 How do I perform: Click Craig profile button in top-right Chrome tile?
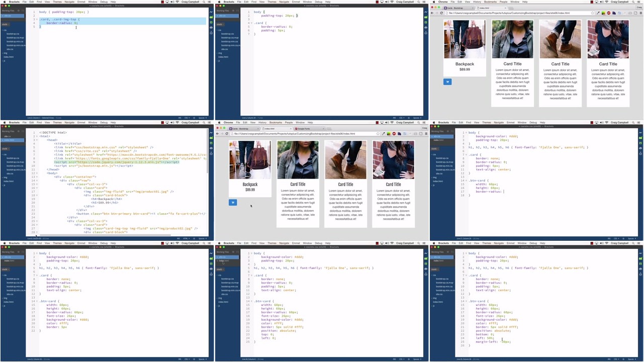639,8
